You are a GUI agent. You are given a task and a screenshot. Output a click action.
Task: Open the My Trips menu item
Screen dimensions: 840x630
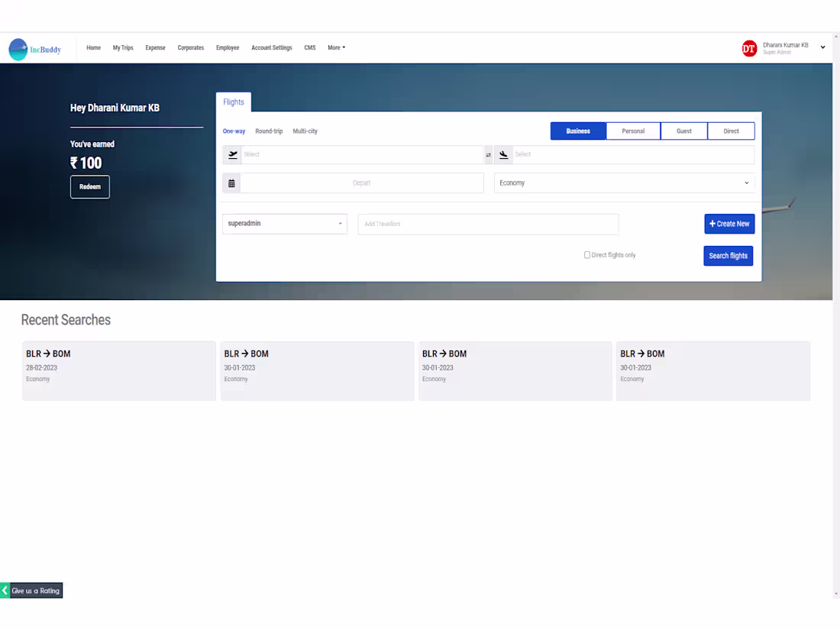(x=123, y=47)
